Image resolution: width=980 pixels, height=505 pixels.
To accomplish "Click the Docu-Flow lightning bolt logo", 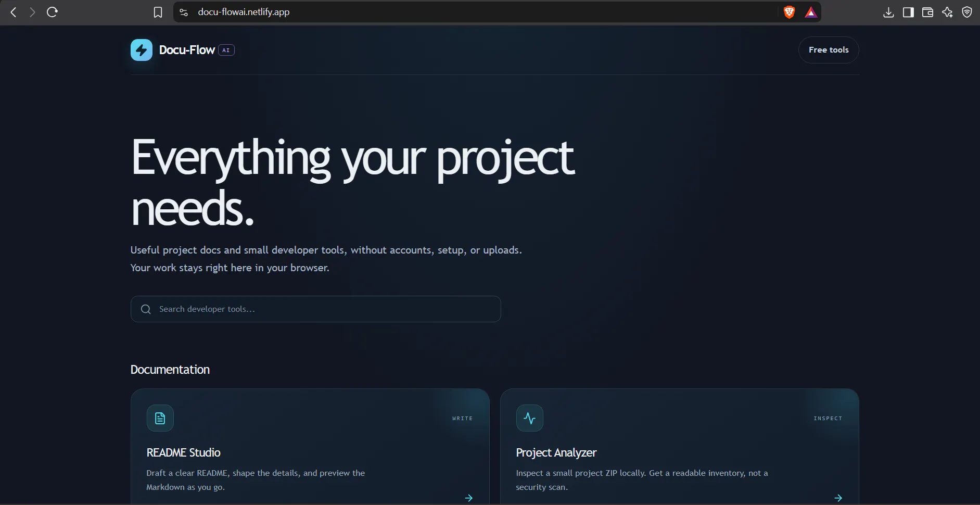I will (x=142, y=50).
